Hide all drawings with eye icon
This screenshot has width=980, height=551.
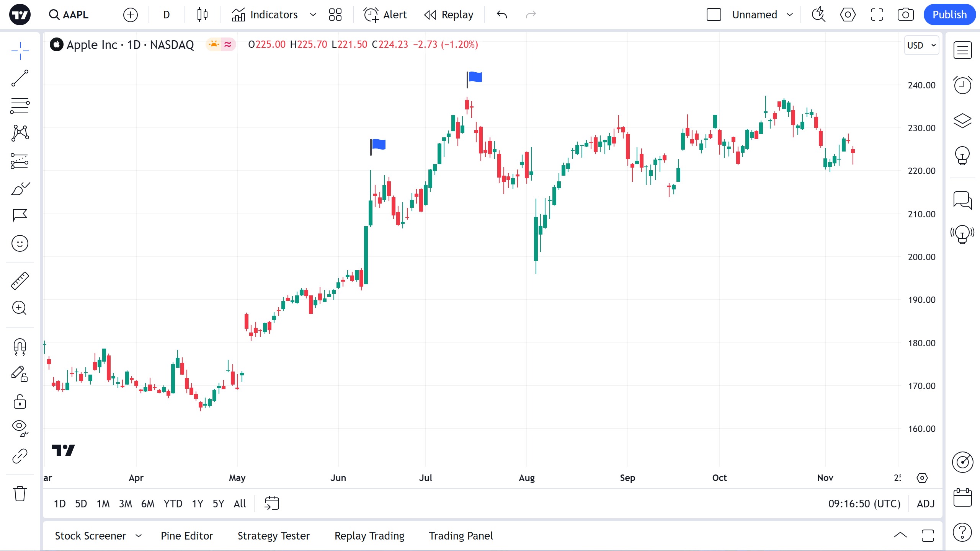(20, 428)
